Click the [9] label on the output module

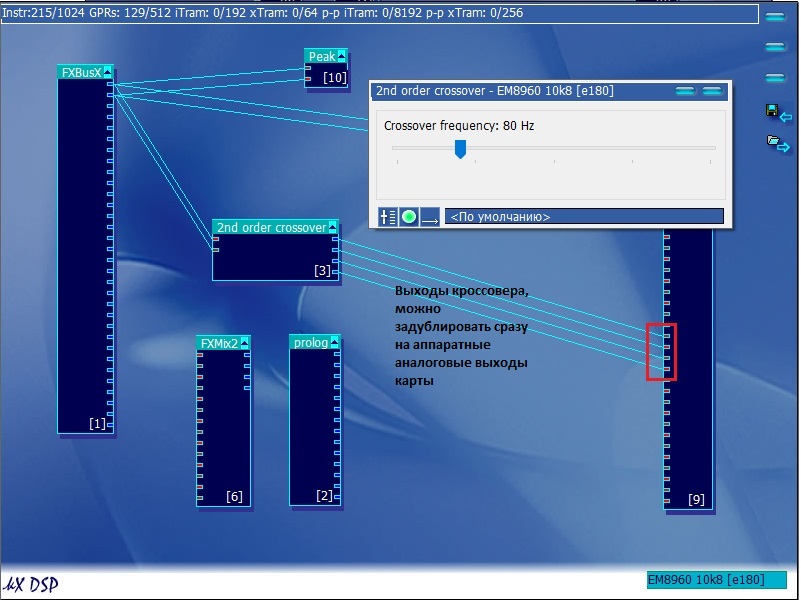point(696,499)
